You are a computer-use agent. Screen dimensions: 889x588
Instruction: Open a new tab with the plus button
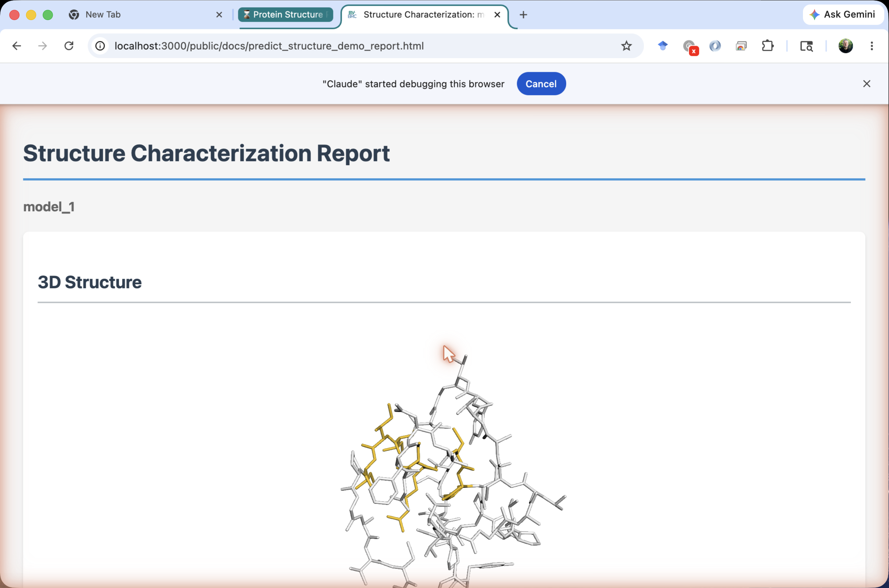tap(523, 15)
